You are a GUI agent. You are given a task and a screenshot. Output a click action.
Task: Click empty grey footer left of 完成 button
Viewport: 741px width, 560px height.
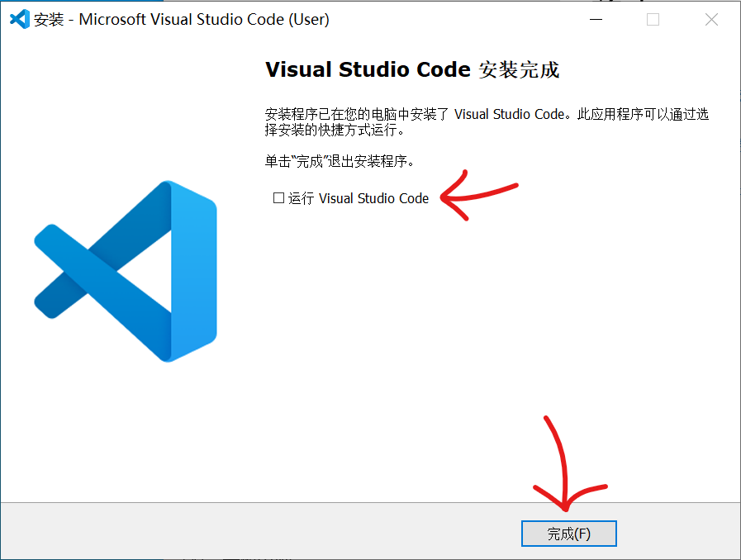248,533
